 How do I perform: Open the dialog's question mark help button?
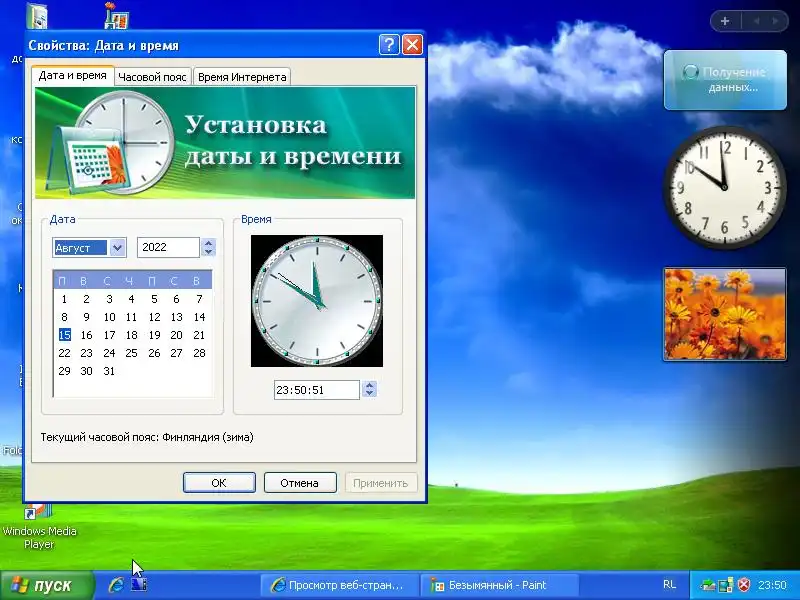tap(389, 45)
